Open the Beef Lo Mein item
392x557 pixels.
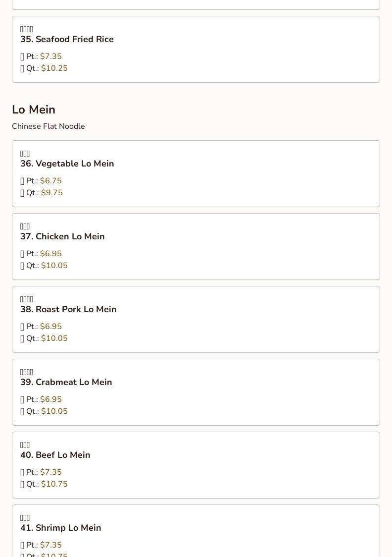pyautogui.click(x=55, y=455)
